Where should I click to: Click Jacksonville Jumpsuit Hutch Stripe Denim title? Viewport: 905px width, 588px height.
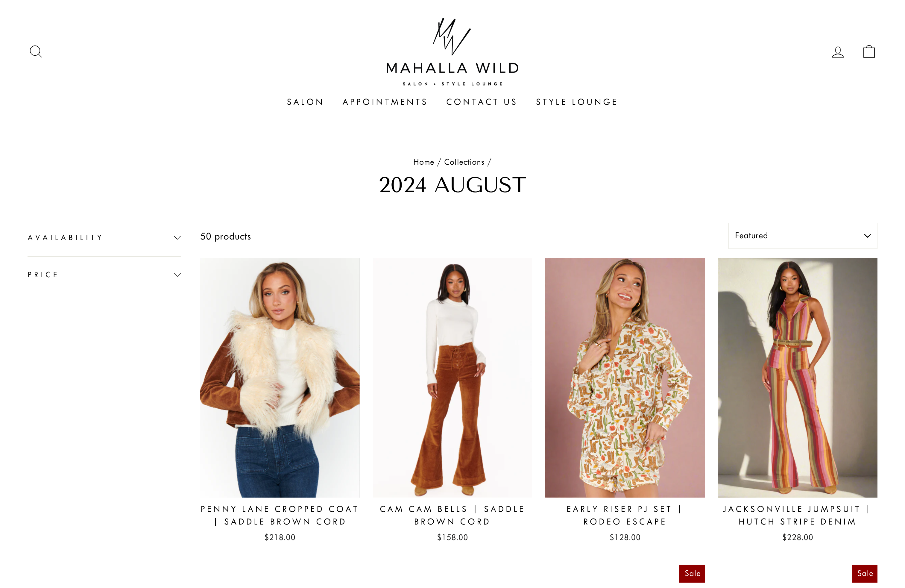797,515
